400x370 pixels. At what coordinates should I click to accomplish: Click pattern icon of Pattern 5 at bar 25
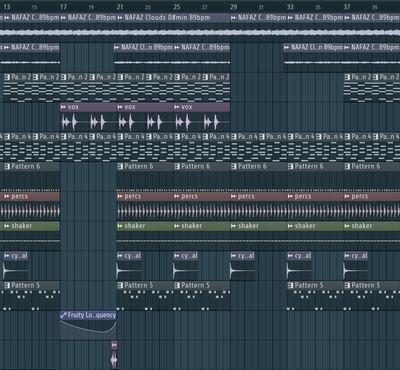(x=177, y=286)
